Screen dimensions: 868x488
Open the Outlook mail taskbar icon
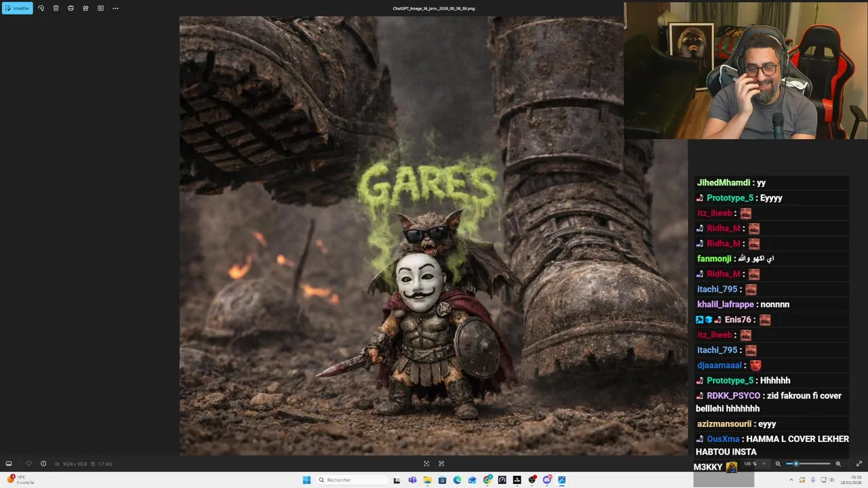pos(472,480)
